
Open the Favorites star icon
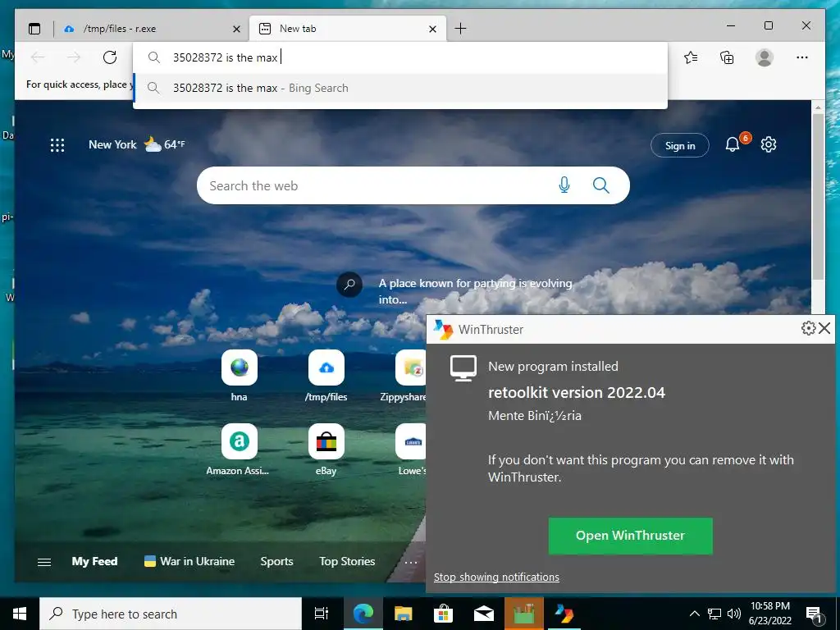[691, 57]
